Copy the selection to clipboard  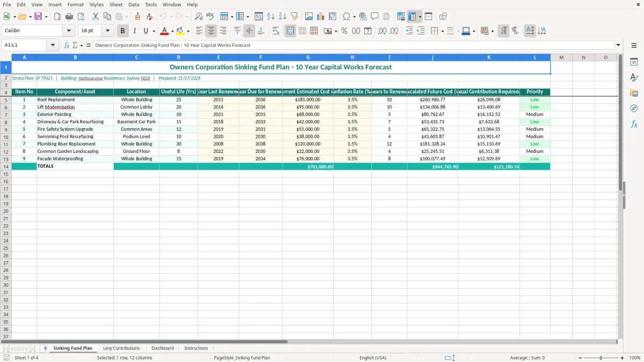tap(107, 17)
